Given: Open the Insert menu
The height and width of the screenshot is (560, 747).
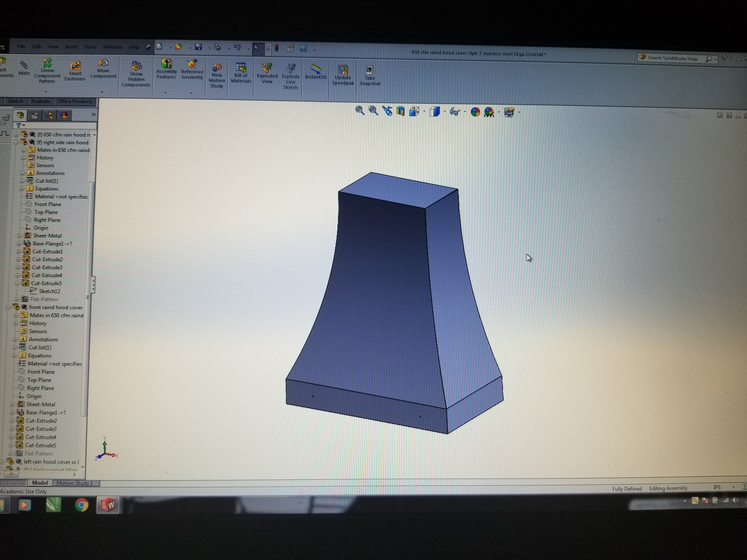Looking at the screenshot, I should point(71,47).
